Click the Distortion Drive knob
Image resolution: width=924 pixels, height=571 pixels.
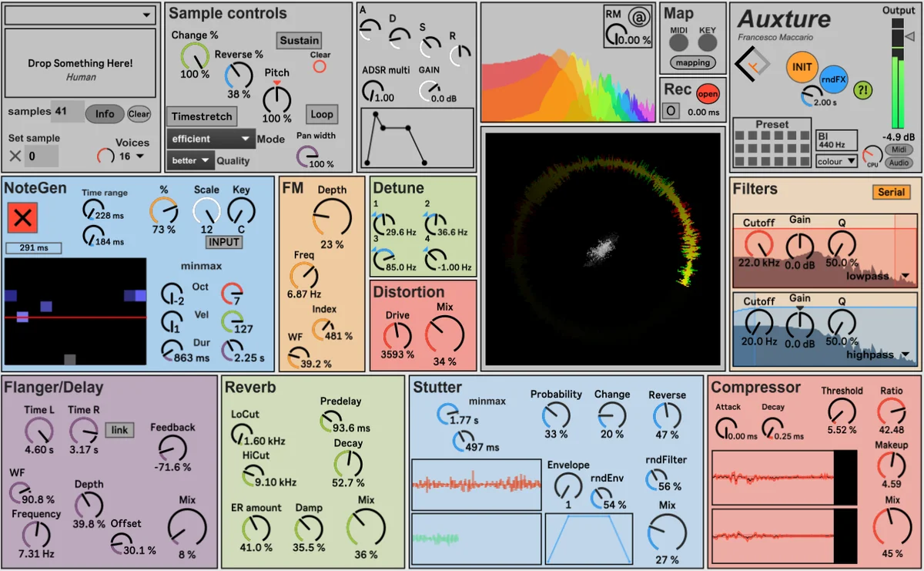[397, 335]
